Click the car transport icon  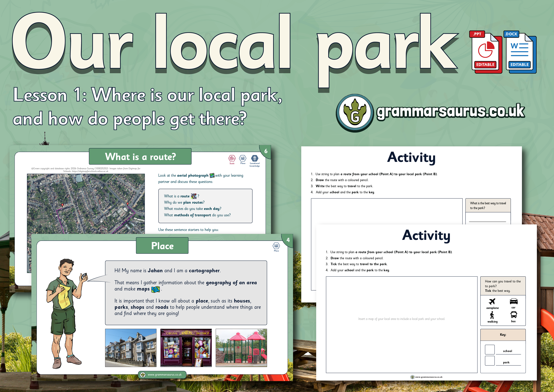pyautogui.click(x=514, y=301)
